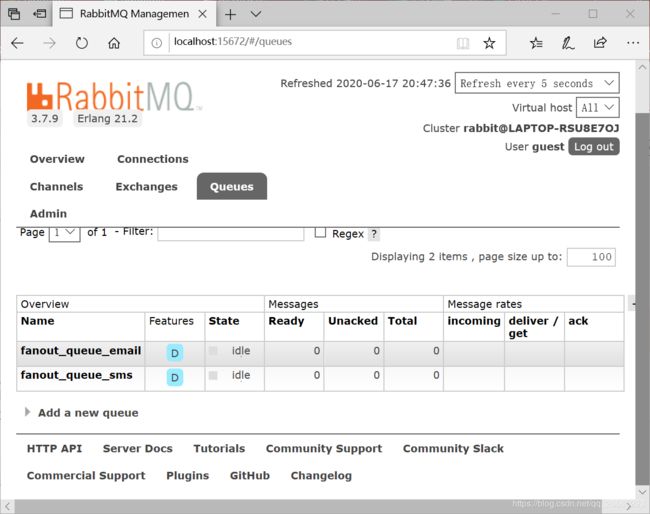The width and height of the screenshot is (650, 514).
Task: Open the Overview tab
Action: (57, 159)
